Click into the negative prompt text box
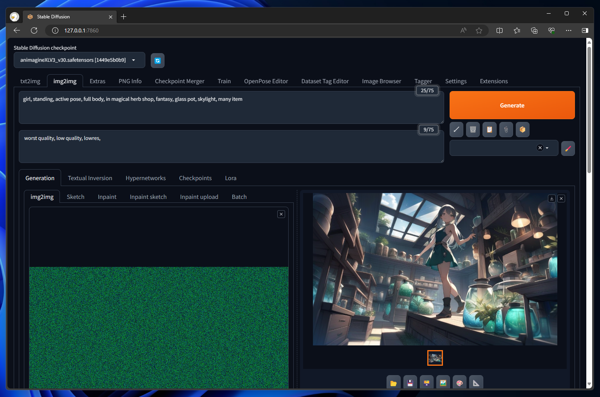The image size is (600, 397). tap(231, 147)
